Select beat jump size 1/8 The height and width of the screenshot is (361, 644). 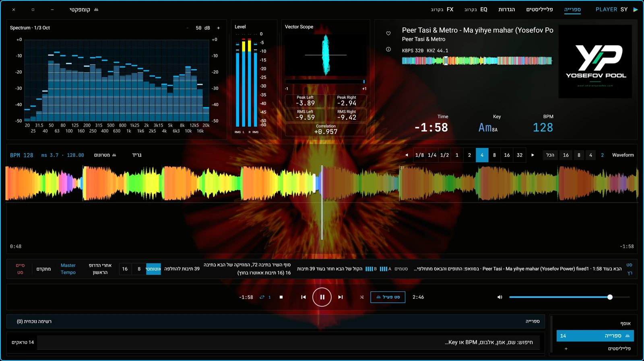point(419,155)
